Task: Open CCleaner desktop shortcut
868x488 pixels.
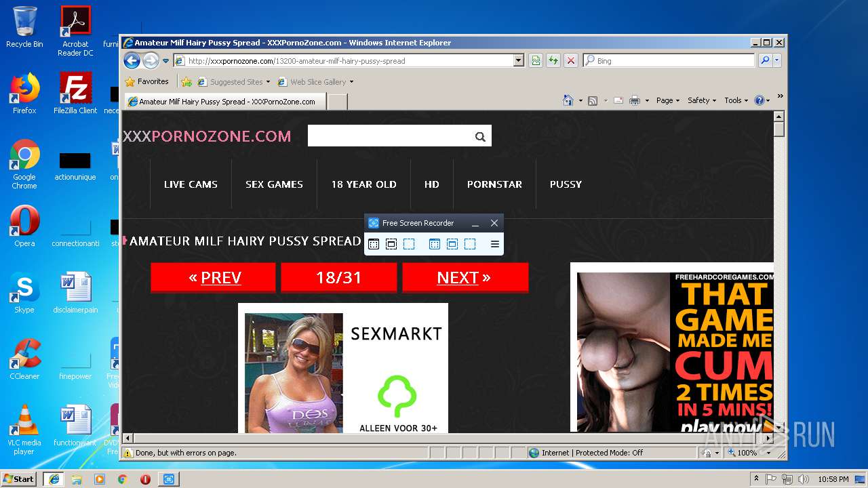Action: [x=24, y=359]
